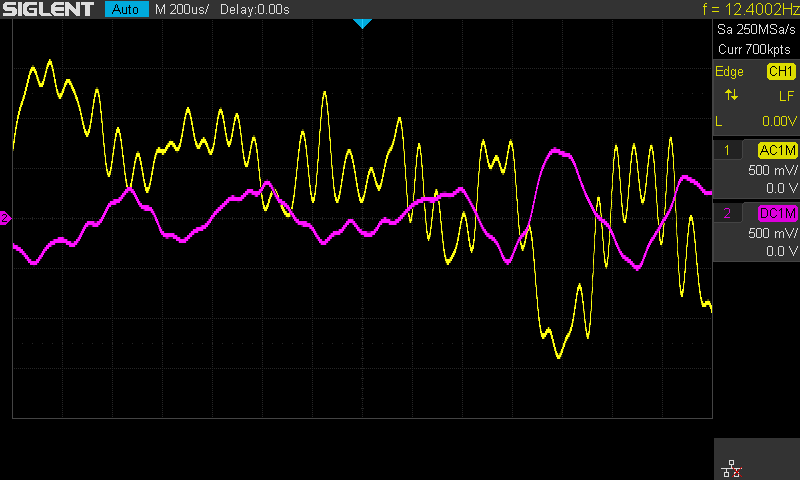Click the yellow AC1M coupling badge
The image size is (800, 480).
point(778,150)
